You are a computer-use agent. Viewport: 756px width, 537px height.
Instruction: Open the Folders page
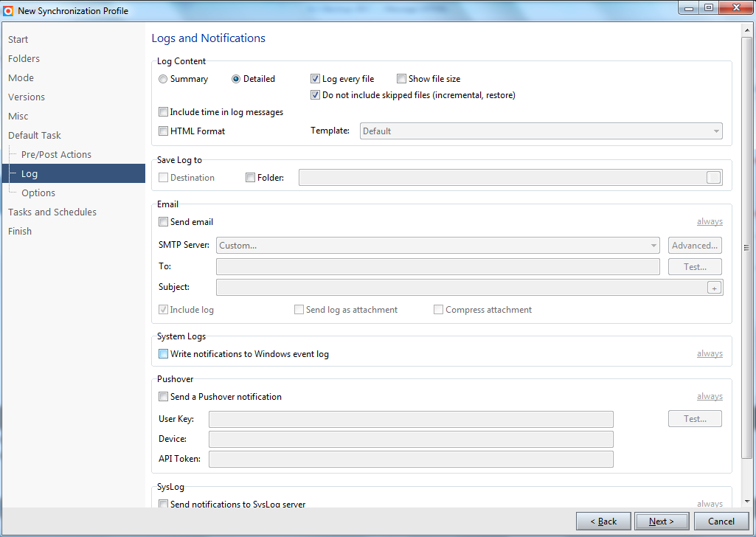[24, 59]
